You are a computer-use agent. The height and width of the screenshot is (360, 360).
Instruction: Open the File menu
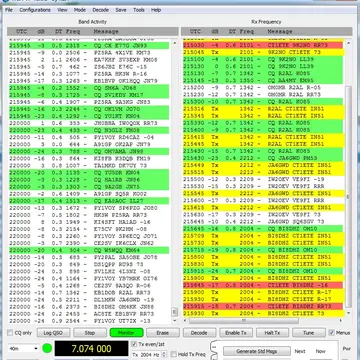[9, 10]
